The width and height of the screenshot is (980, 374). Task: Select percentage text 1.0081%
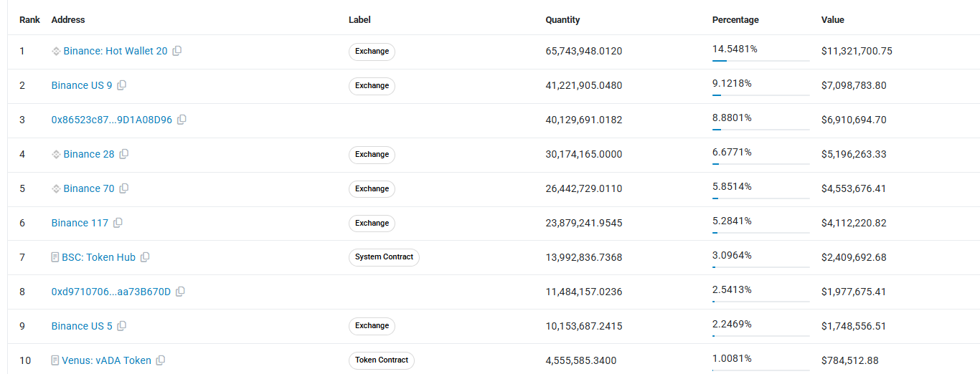[x=732, y=358]
